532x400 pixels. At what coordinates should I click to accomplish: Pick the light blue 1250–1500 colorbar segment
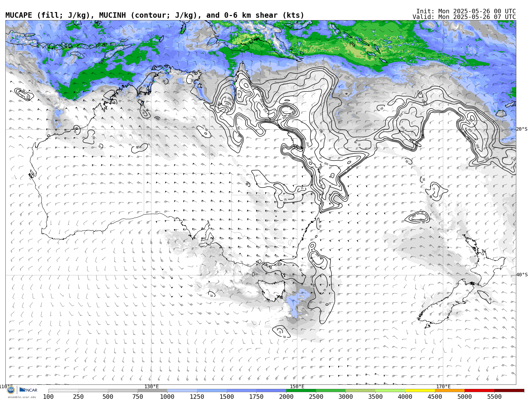212,391
